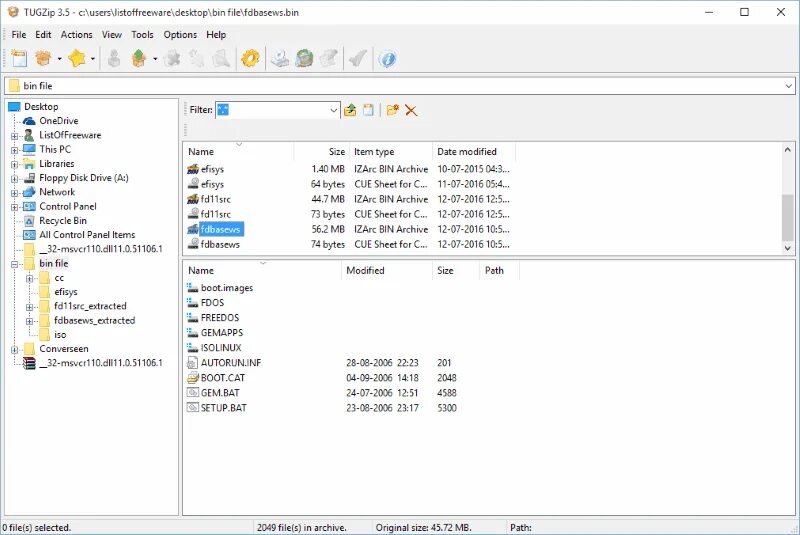Click the grayed magnifier view icon in toolbar
This screenshot has width=800, height=535.
221,59
